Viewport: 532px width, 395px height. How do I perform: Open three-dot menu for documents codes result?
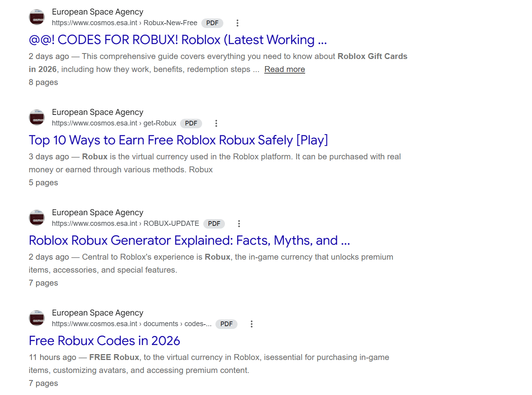251,324
